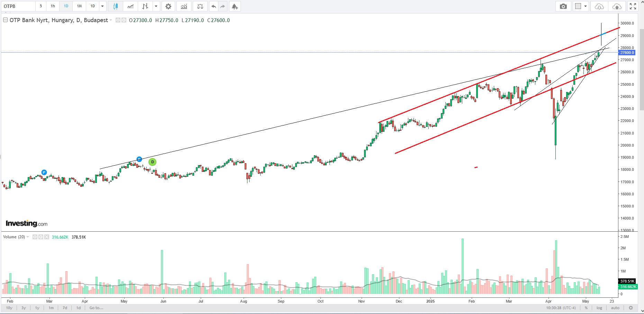
Task: Toggle percent scale at bottom right
Action: click(586, 308)
